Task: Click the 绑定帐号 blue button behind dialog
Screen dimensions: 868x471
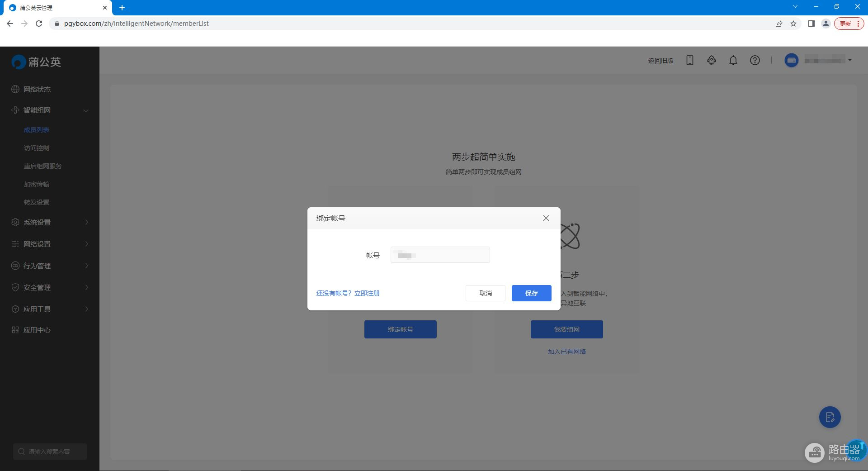Action: [401, 329]
